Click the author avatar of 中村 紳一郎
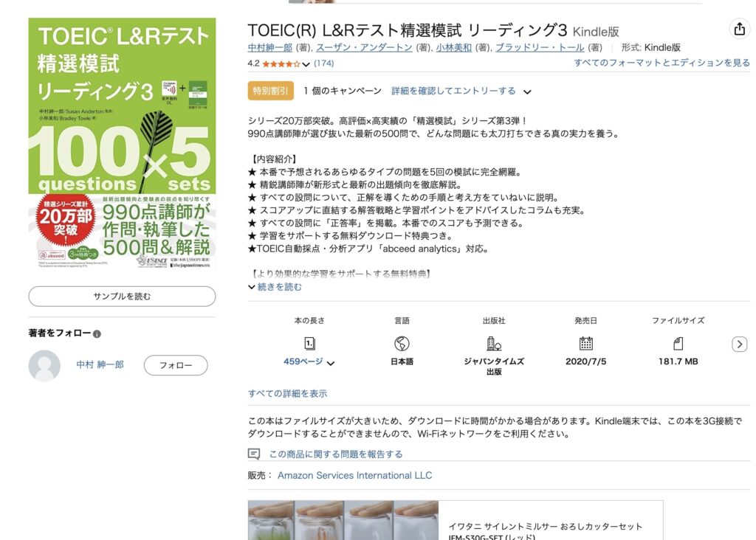The image size is (756, 540). pyautogui.click(x=44, y=366)
